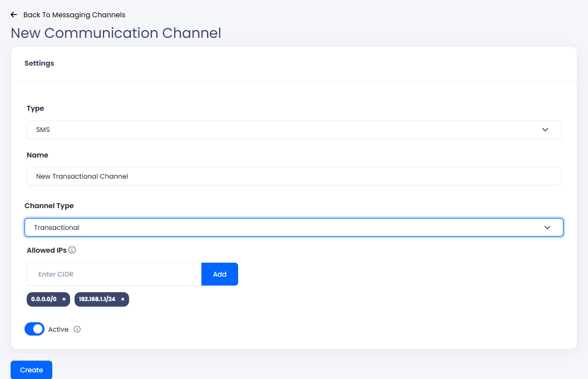Click the Enter CIDR input field
588x379 pixels.
(x=114, y=274)
